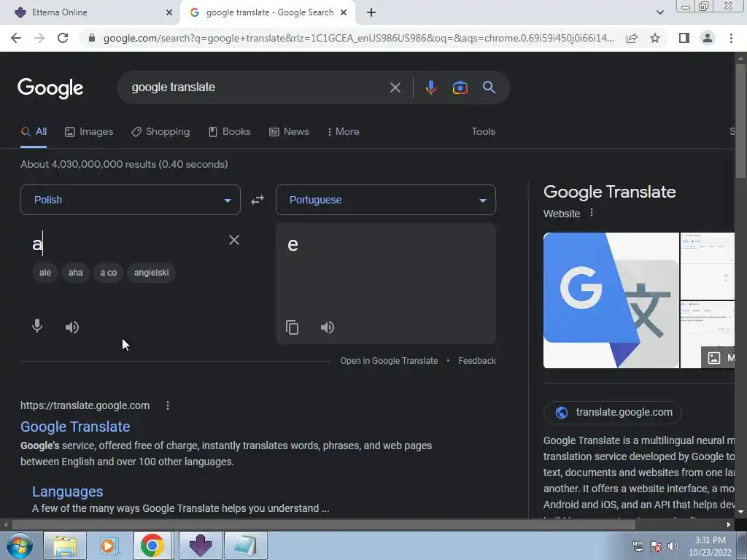Open the Languages sublink
Image resolution: width=747 pixels, height=560 pixels.
click(x=68, y=491)
